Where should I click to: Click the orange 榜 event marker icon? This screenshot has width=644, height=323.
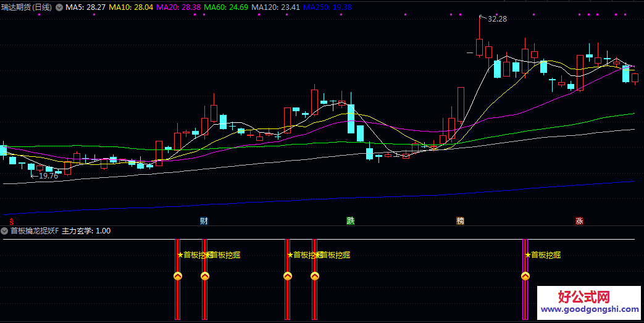[x=460, y=220]
